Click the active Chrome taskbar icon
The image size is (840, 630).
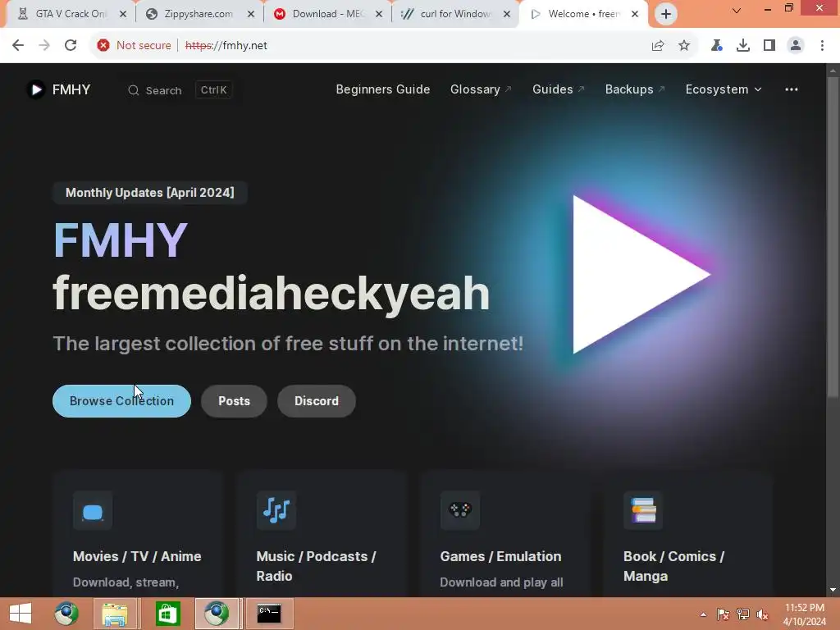(217, 614)
